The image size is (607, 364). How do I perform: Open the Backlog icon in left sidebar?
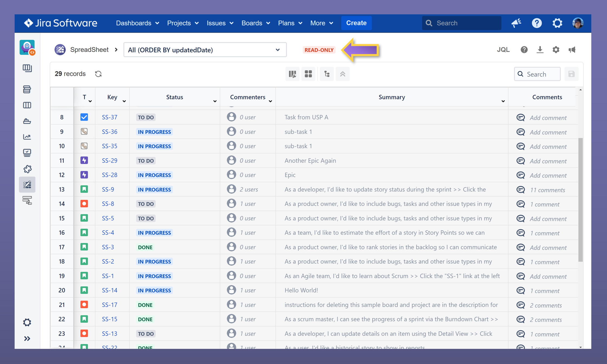[27, 89]
